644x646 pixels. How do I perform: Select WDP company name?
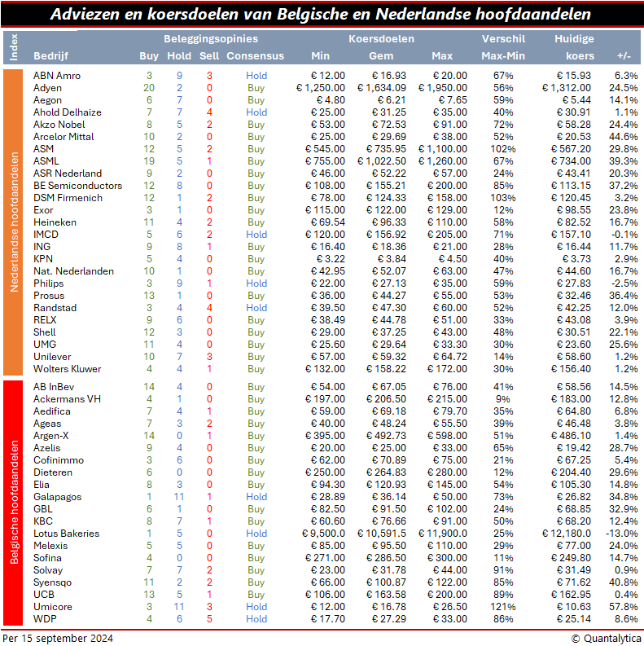(x=45, y=619)
